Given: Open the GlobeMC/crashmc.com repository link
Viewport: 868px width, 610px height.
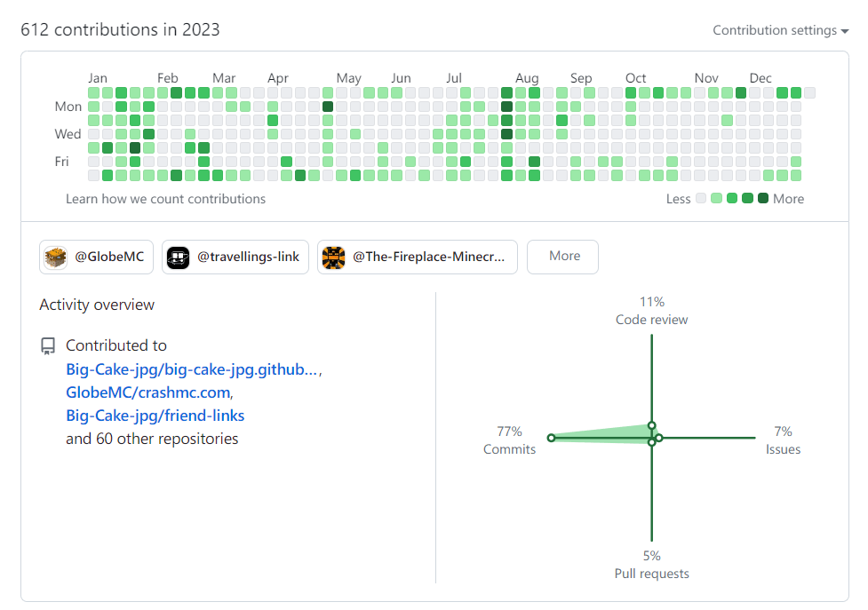Looking at the screenshot, I should (148, 392).
